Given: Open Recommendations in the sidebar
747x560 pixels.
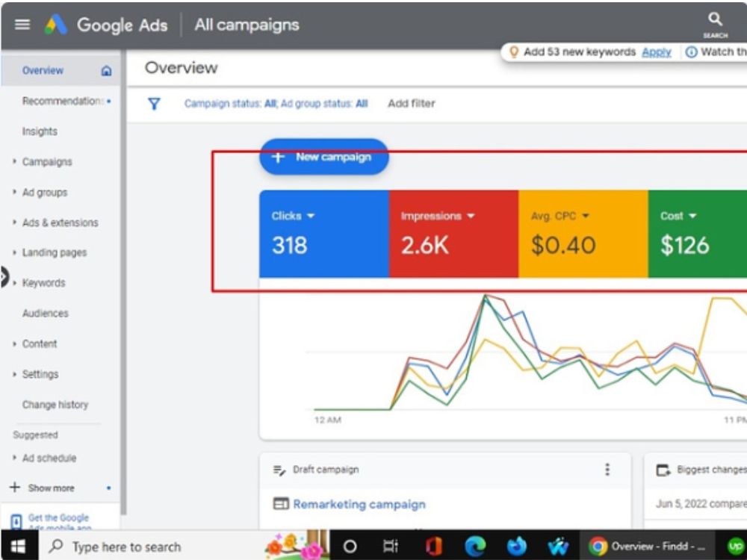Looking at the screenshot, I should (63, 101).
